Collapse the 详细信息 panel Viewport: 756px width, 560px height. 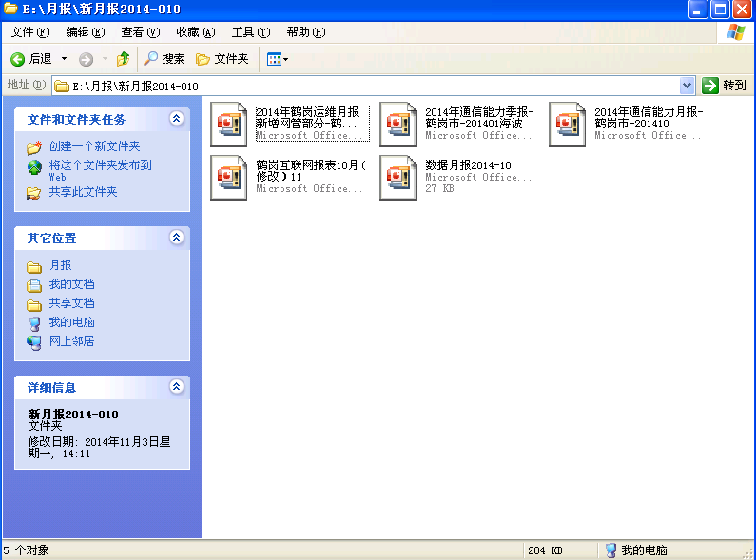(177, 387)
